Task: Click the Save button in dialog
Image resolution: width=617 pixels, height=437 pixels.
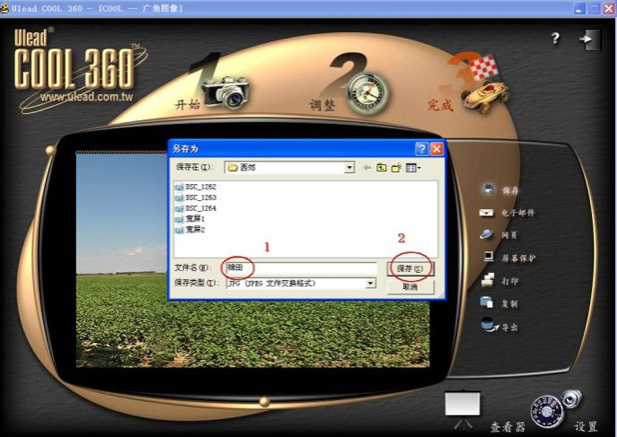Action: tap(410, 269)
